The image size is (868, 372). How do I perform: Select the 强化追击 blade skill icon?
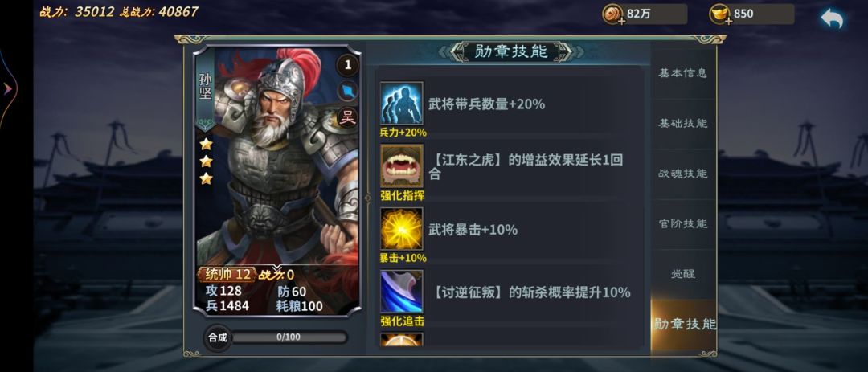402,291
